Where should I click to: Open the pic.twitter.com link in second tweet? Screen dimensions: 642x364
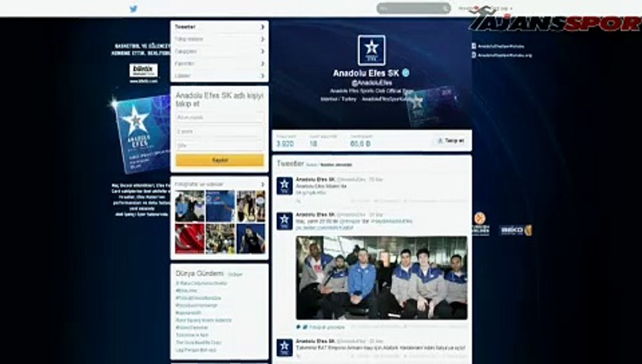(325, 229)
